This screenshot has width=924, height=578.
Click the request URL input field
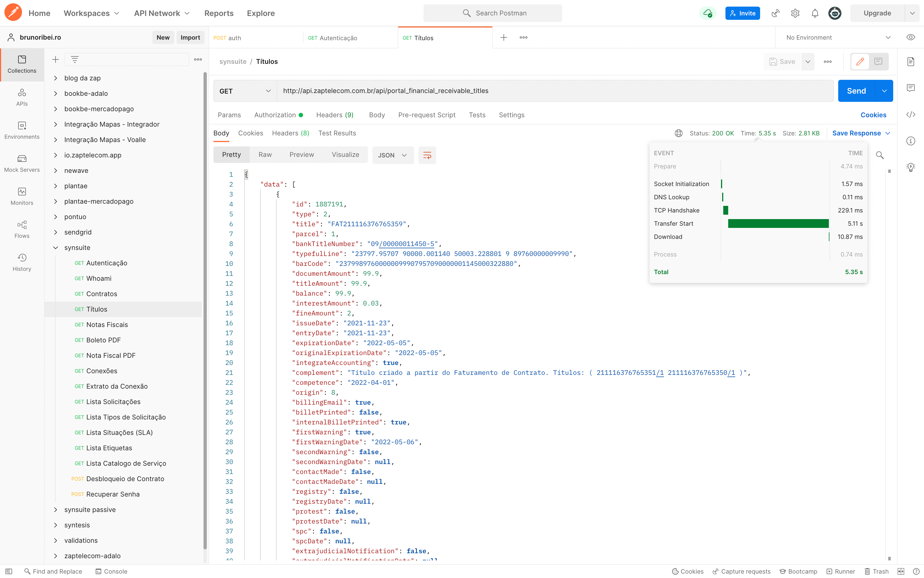(x=555, y=91)
